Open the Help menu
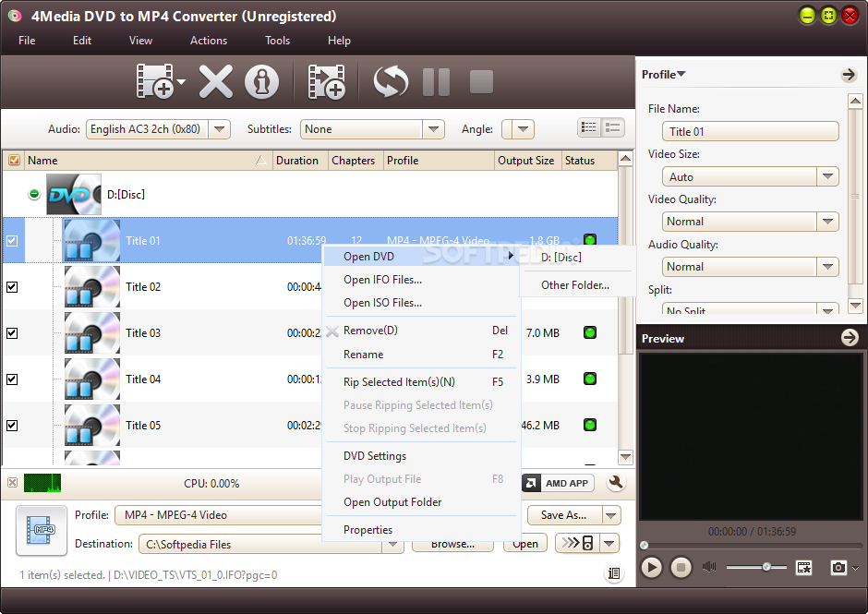The image size is (868, 614). 339,41
